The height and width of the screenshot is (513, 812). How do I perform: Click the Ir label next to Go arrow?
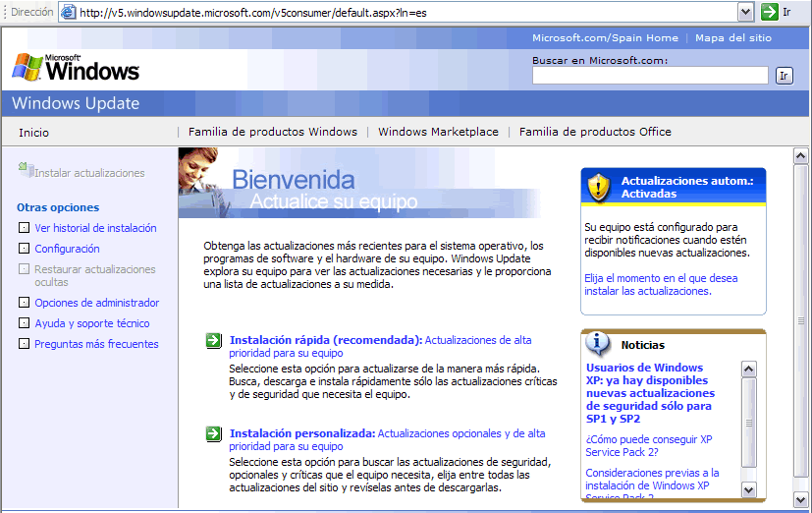tap(786, 12)
